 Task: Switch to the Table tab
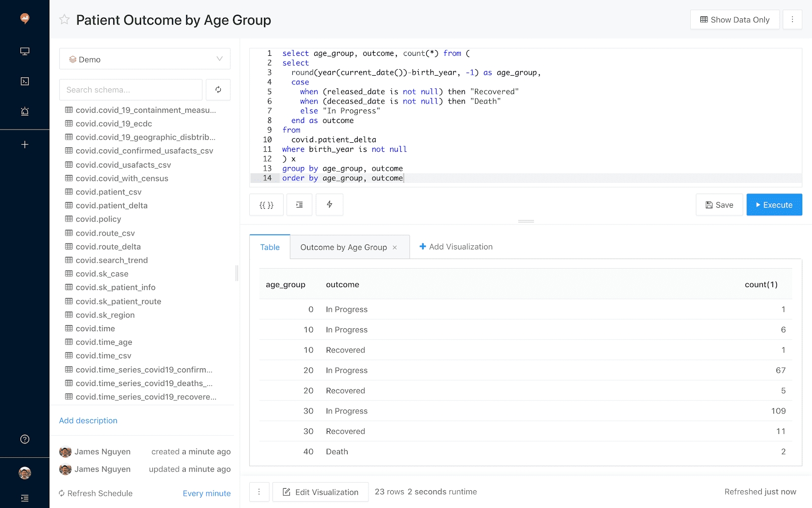click(269, 247)
